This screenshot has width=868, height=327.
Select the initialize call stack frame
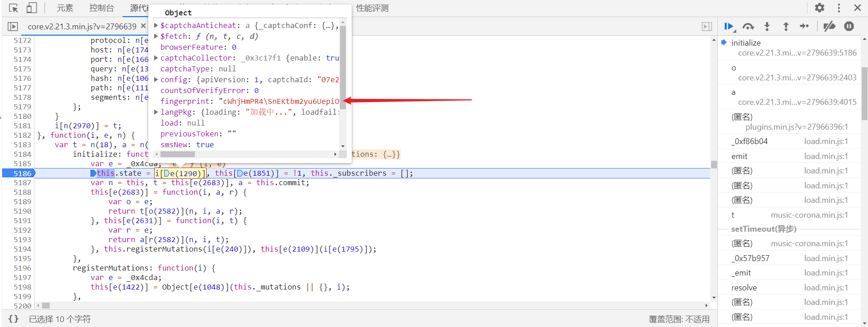tap(746, 43)
